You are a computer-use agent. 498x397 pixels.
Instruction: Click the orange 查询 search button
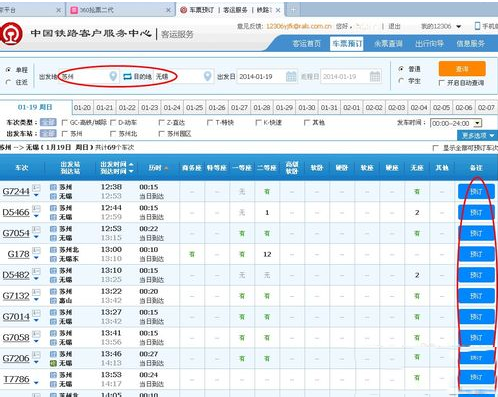pyautogui.click(x=462, y=69)
